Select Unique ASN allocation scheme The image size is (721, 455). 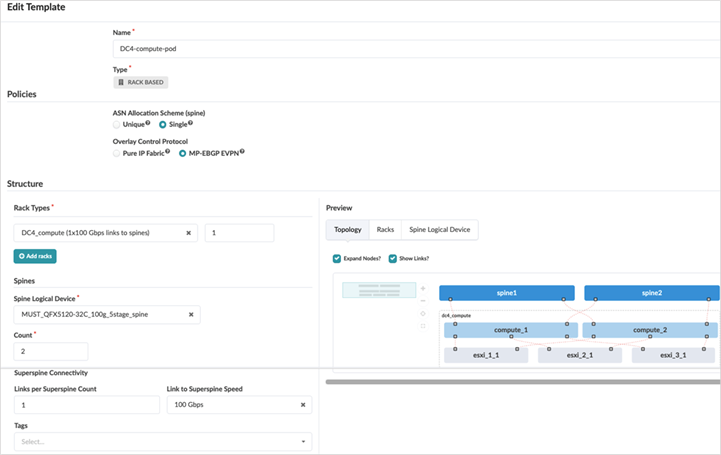pos(116,125)
